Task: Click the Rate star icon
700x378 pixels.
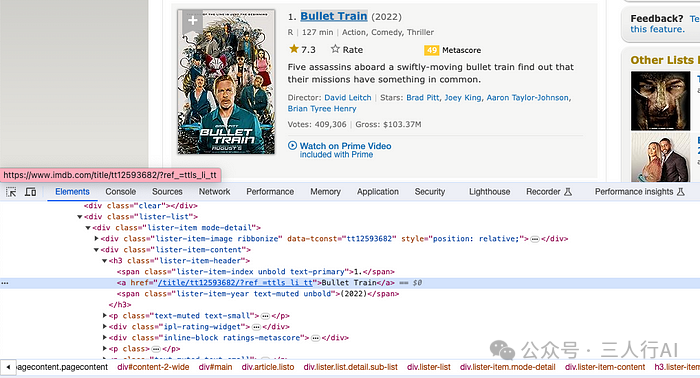Action: coord(335,49)
